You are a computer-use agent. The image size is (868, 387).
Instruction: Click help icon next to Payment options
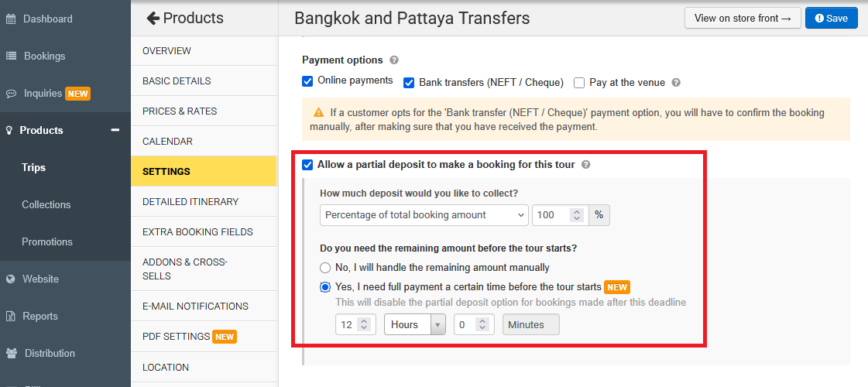[394, 60]
